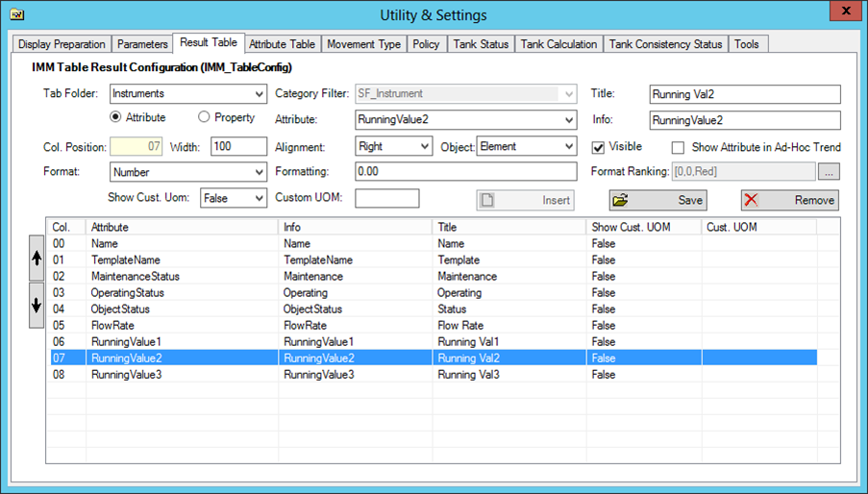Click the Cust. UOM column header
Viewport: 868px width, 494px height.
click(x=759, y=227)
